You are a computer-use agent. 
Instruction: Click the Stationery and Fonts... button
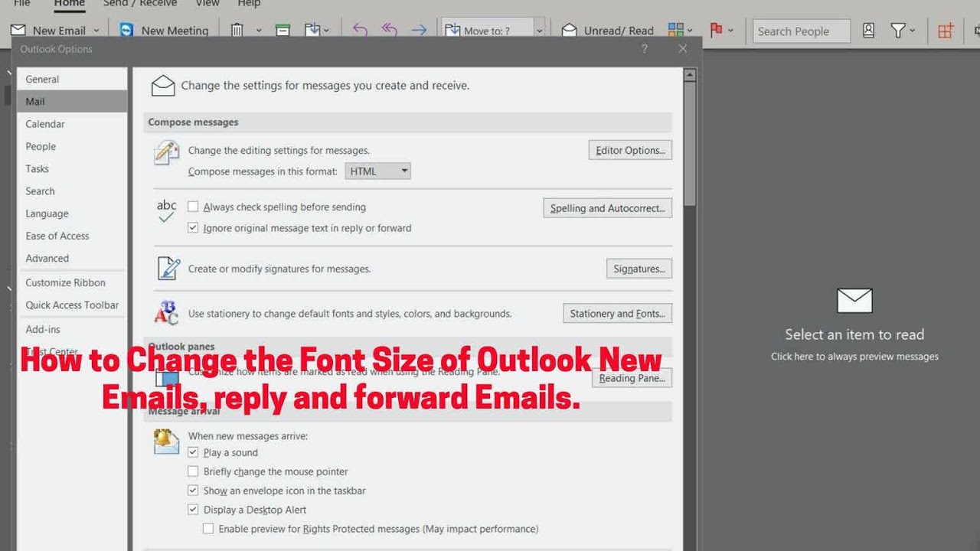[x=617, y=314]
